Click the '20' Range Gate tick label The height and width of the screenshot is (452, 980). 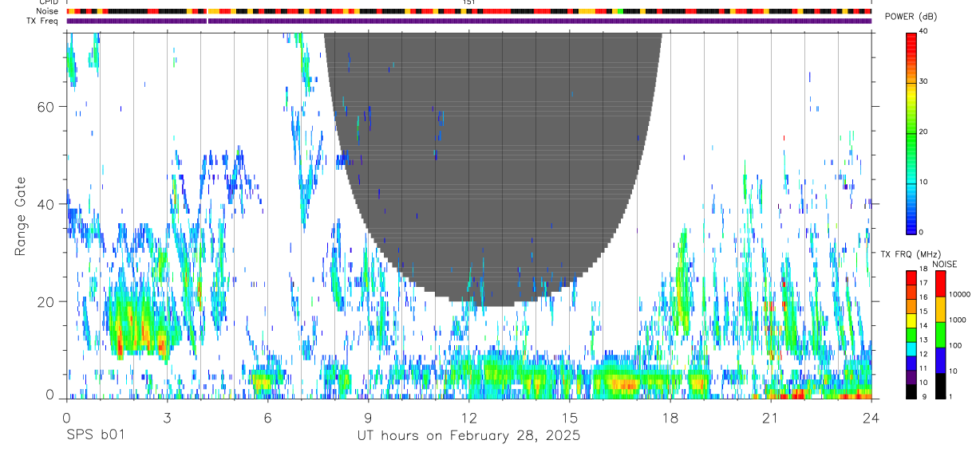[x=47, y=301]
